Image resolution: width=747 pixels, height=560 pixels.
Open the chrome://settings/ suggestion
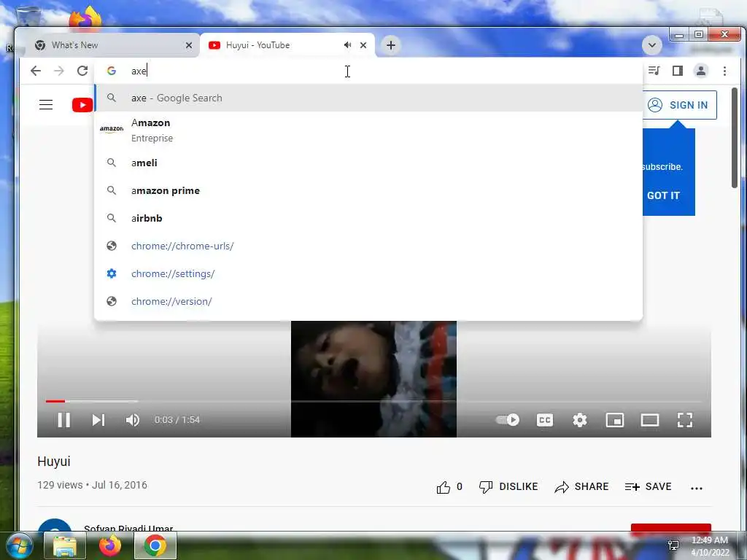coord(368,274)
